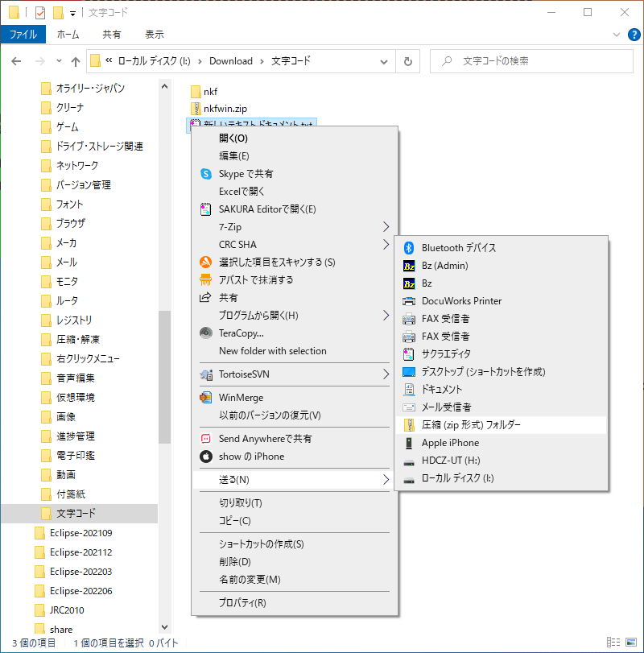Click the refresh button beside address bar
This screenshot has width=644, height=653.
[408, 62]
